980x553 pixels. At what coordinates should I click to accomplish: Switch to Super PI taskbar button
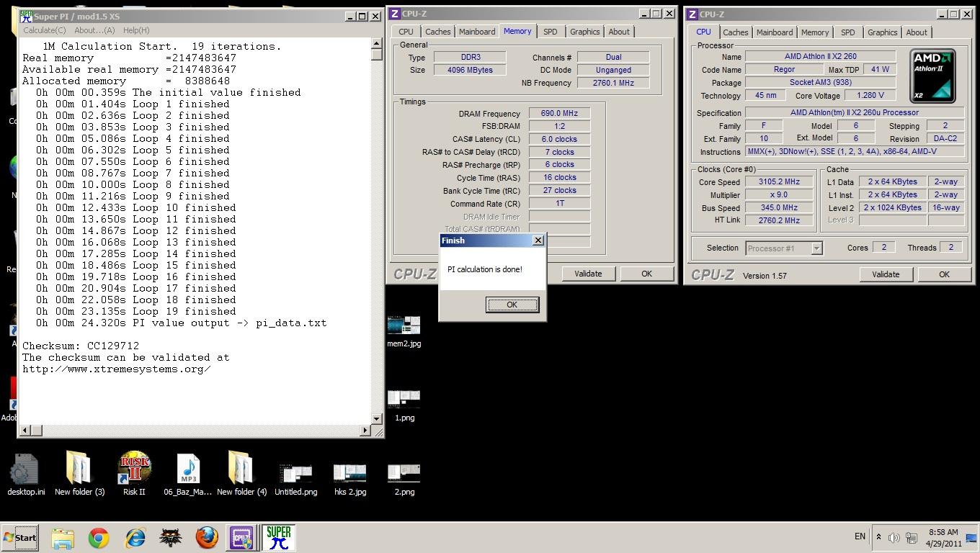click(278, 538)
